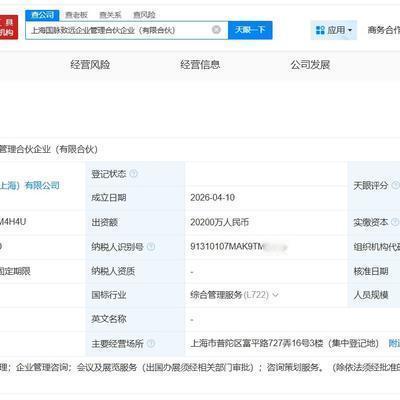Click the 人员规模 label cell
This screenshot has height=400, width=400.
[x=374, y=295]
